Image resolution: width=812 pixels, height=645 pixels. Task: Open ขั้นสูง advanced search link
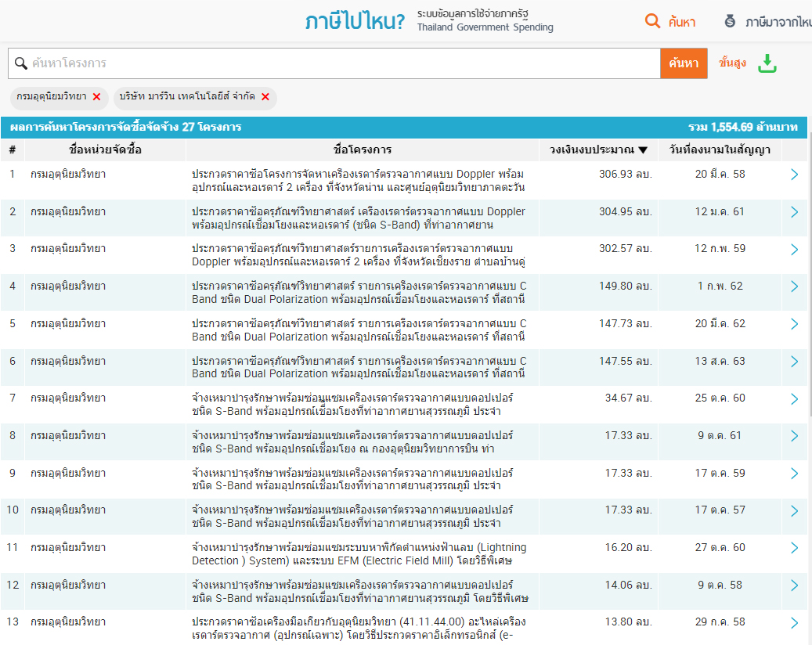click(x=731, y=63)
